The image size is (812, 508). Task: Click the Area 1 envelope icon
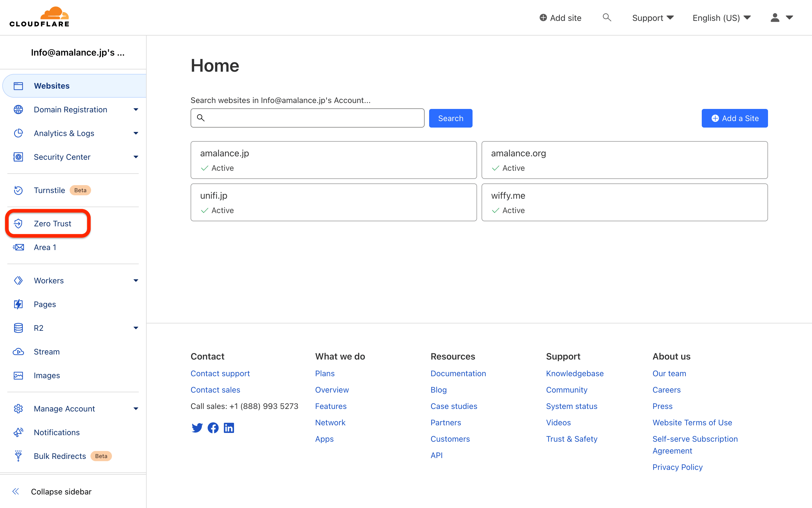(x=18, y=247)
